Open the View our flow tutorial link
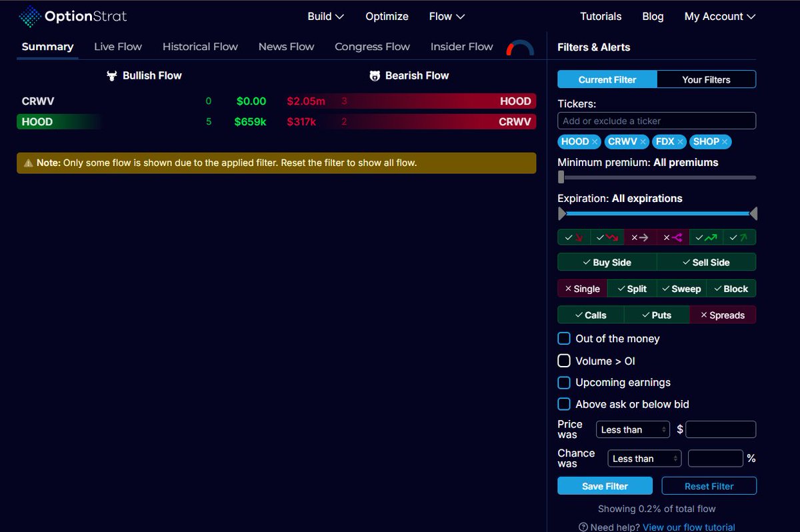The image size is (800, 532). pyautogui.click(x=689, y=527)
